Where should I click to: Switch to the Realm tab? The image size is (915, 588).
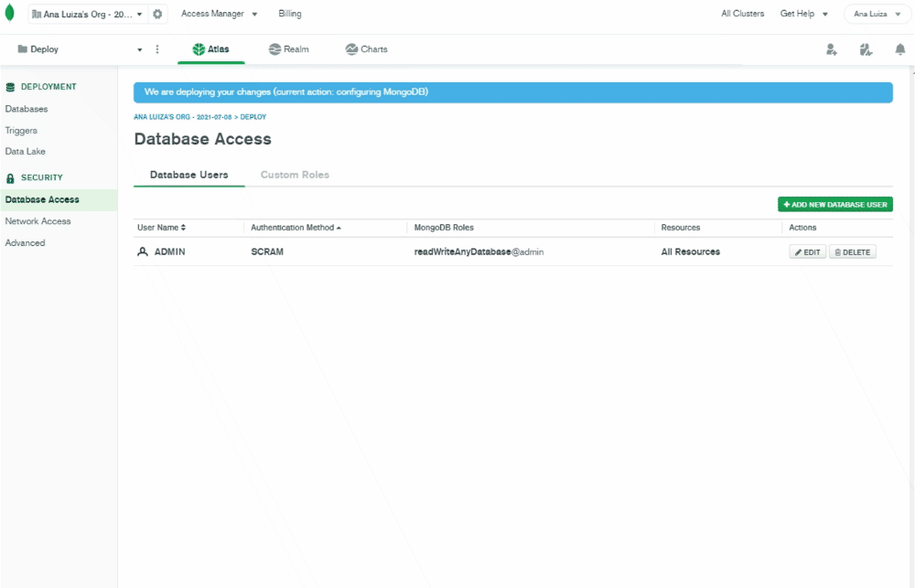(x=289, y=49)
